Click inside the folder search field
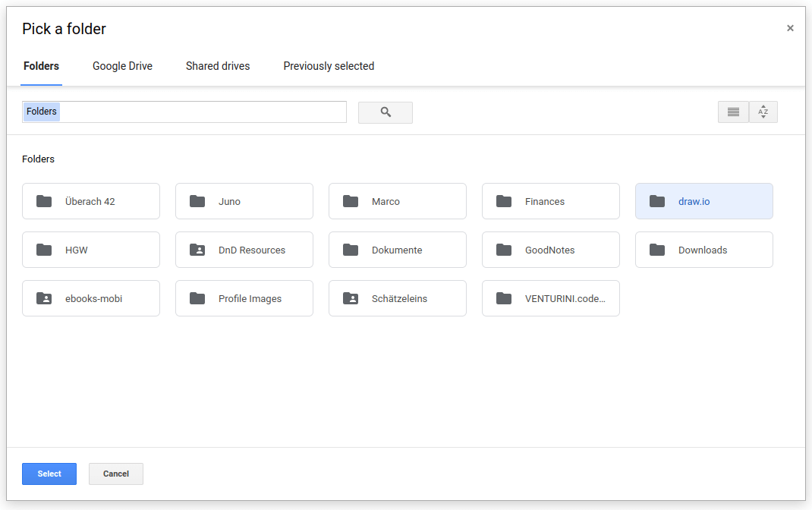The height and width of the screenshot is (510, 812). point(184,112)
